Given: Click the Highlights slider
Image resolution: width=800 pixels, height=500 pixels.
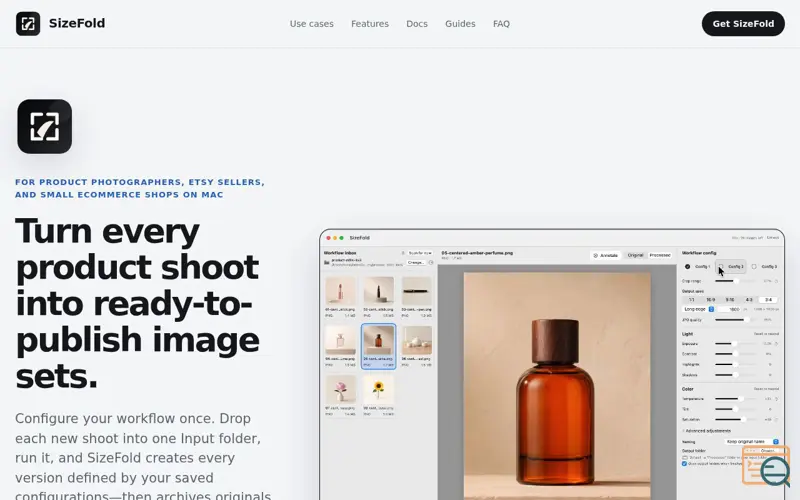Looking at the screenshot, I should click(x=735, y=364).
